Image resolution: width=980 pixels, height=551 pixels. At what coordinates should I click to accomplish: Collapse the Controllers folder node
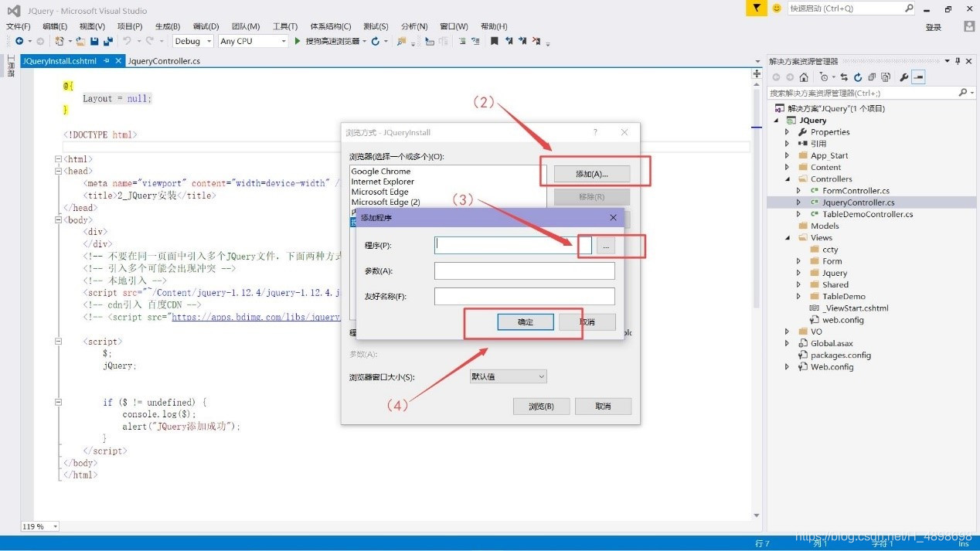[x=788, y=179]
